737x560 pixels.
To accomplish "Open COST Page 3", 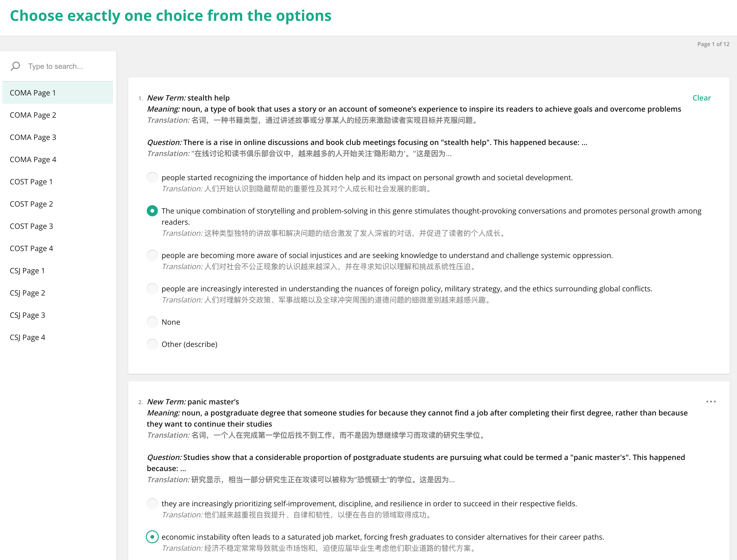I will click(x=31, y=226).
